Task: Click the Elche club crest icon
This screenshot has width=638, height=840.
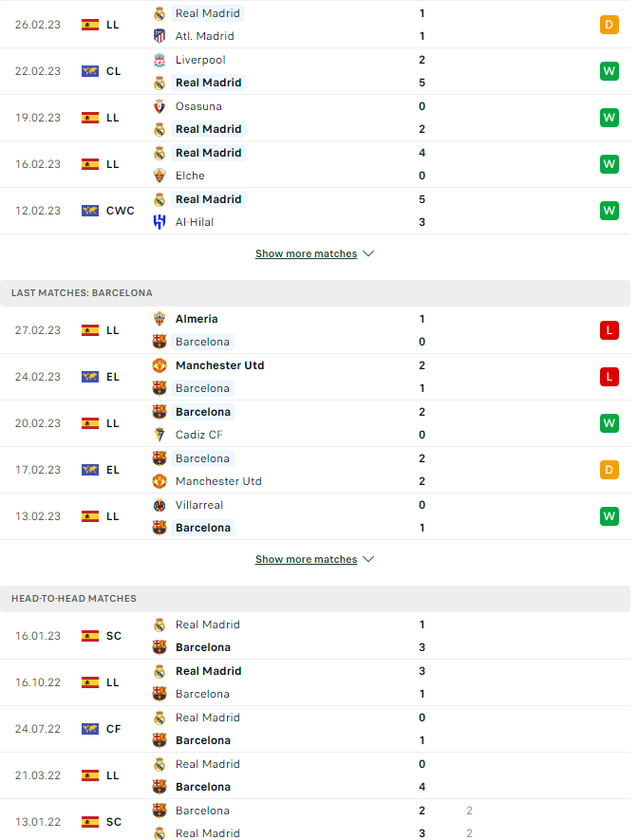Action: (159, 176)
